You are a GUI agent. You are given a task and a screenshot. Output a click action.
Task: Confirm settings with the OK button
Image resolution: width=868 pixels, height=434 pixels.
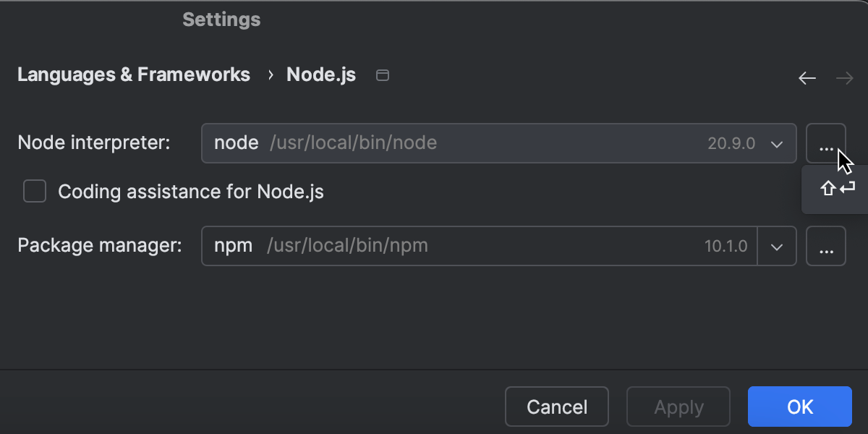pos(799,407)
